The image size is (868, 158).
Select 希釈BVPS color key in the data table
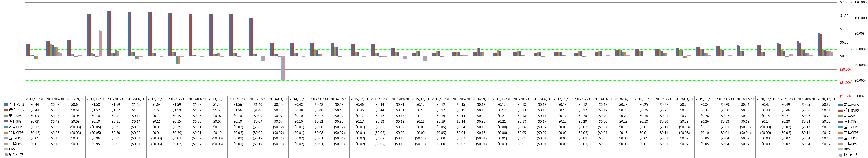(6, 110)
